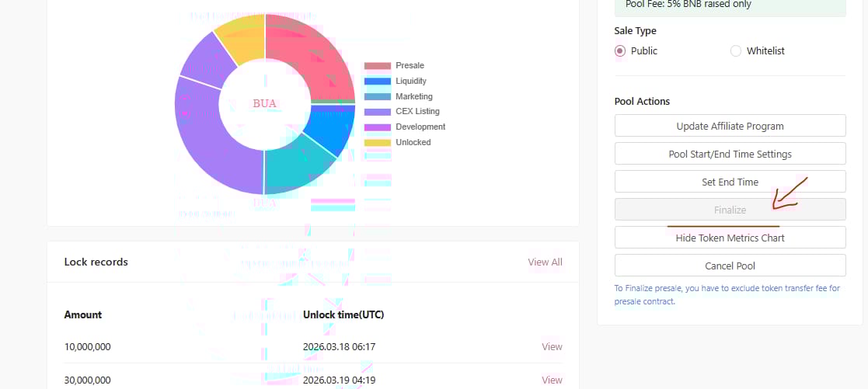Toggle the Development legend swatch
The height and width of the screenshot is (389, 868).
378,127
